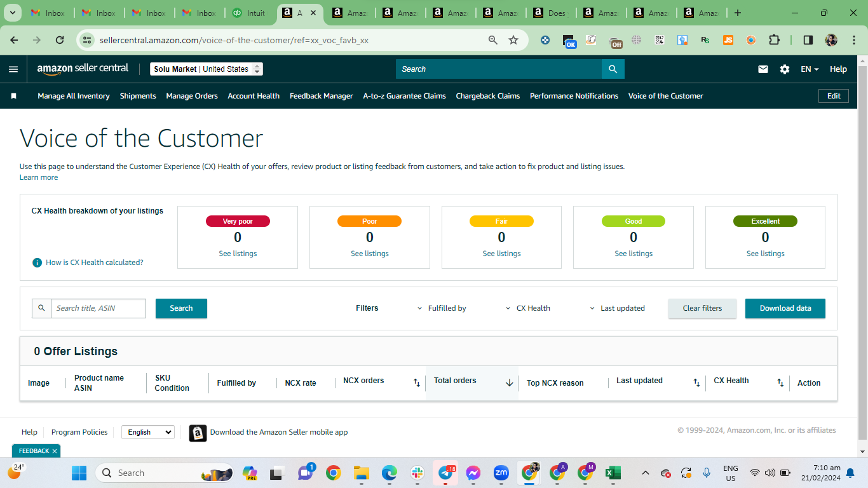
Task: Click the Amazon Seller Central logo
Action: [x=83, y=69]
